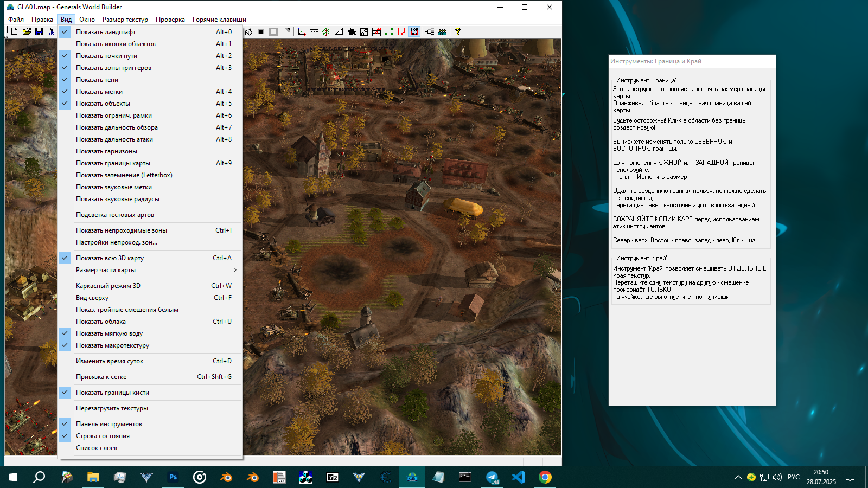Image resolution: width=868 pixels, height=488 pixels.
Task: Select the black solid square brush tool
Action: click(x=261, y=31)
